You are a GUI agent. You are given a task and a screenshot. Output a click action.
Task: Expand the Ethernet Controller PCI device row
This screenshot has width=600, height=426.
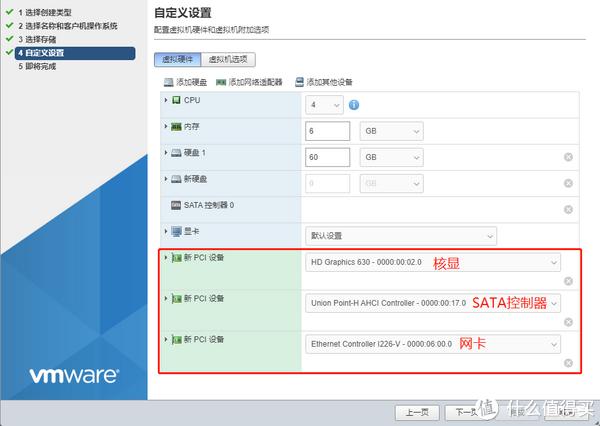click(166, 339)
